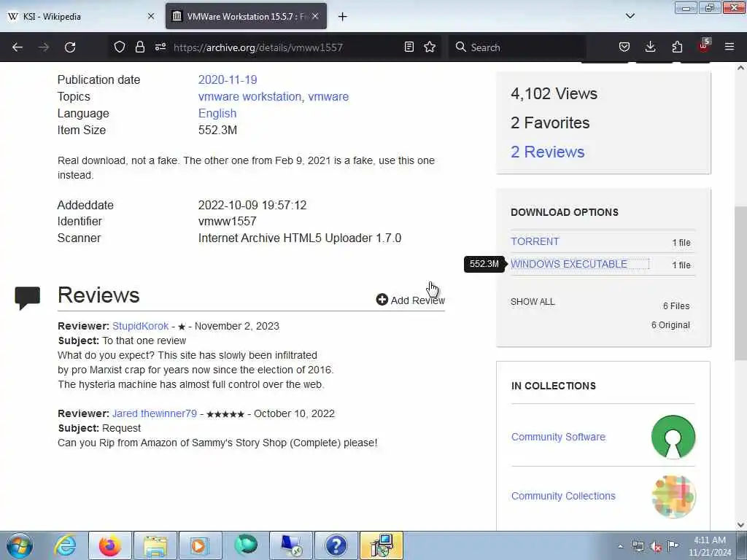747x560 pixels.
Task: Launch Internet Explorer from the taskbar
Action: point(65,545)
